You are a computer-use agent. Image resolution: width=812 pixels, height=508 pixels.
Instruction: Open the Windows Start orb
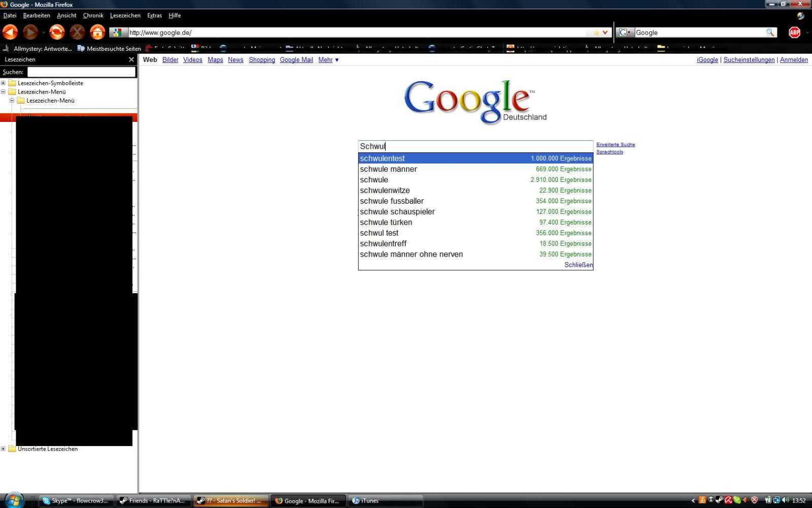pyautogui.click(x=14, y=500)
